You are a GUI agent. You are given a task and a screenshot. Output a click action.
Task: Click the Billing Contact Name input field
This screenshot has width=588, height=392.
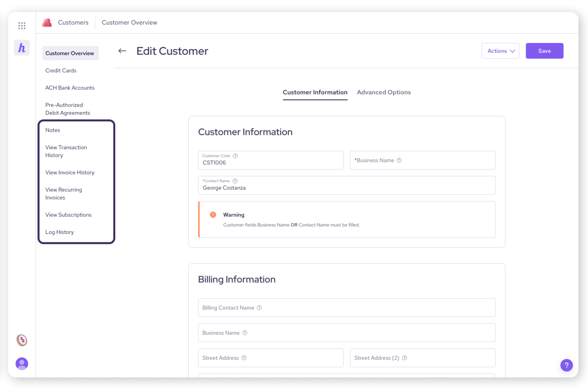coord(346,307)
